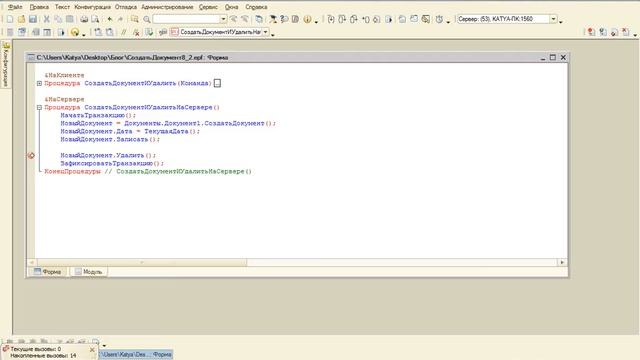
Task: Collapse the СоздатьДокументИУдалитьНаСервере procedure
Action: click(x=39, y=107)
